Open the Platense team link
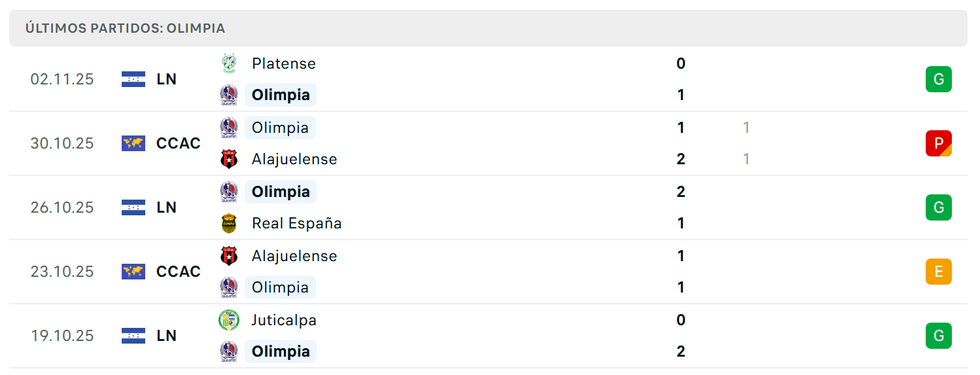This screenshot has height=375, width=980. pos(284,63)
